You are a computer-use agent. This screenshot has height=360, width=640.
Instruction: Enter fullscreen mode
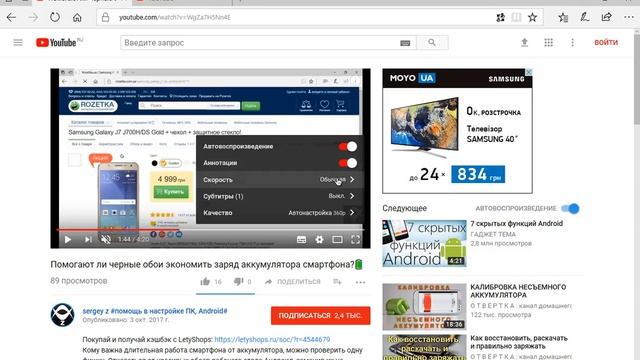355,240
